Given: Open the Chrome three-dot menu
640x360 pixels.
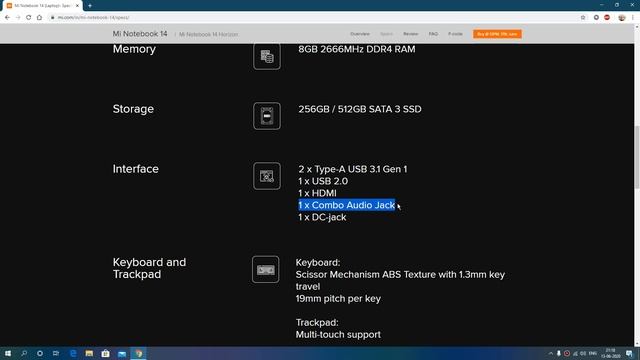Looking at the screenshot, I should [x=633, y=18].
